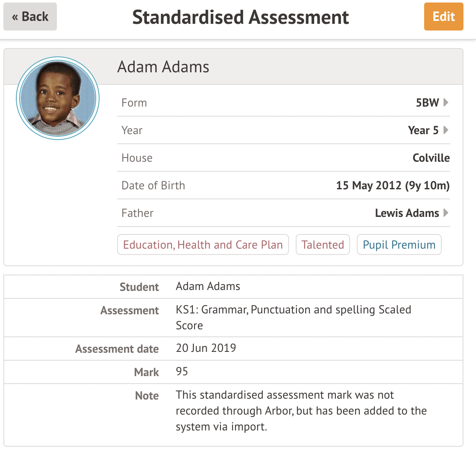Viewport: 476px width, 453px height.
Task: Open Adam Adams' profile photo
Action: [x=58, y=99]
